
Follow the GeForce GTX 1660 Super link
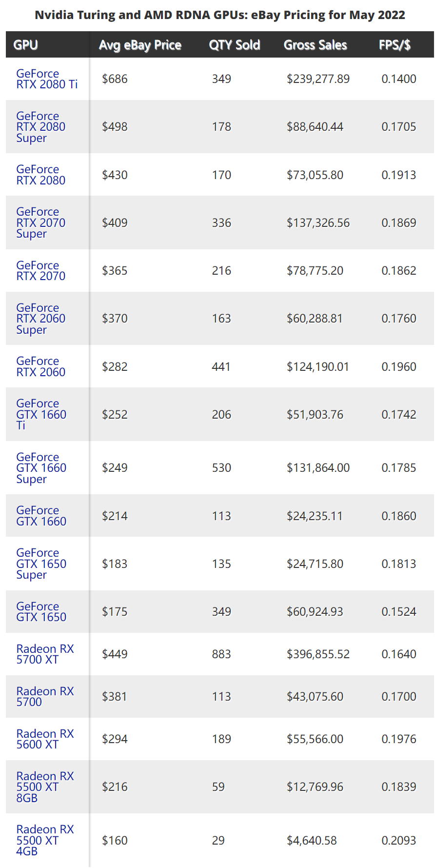41,468
